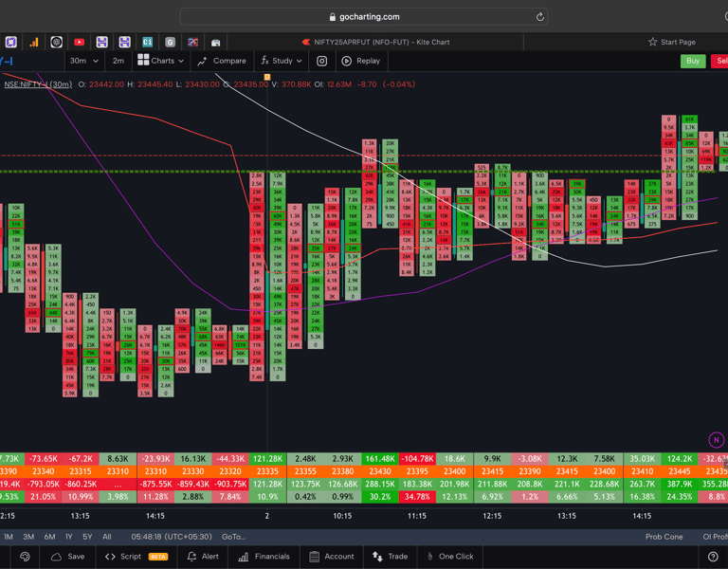Click the chart snapshot camera icon
Image resolution: width=728 pixels, height=569 pixels.
321,61
